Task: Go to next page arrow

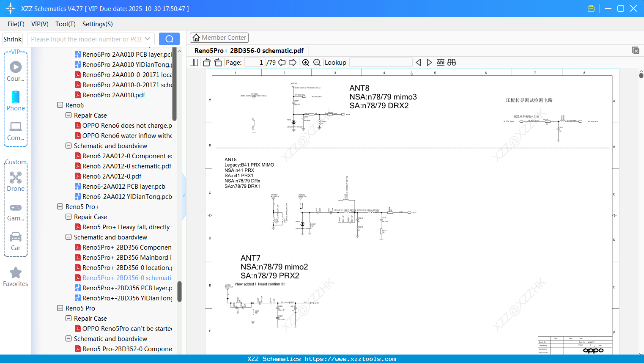Action: click(293, 63)
